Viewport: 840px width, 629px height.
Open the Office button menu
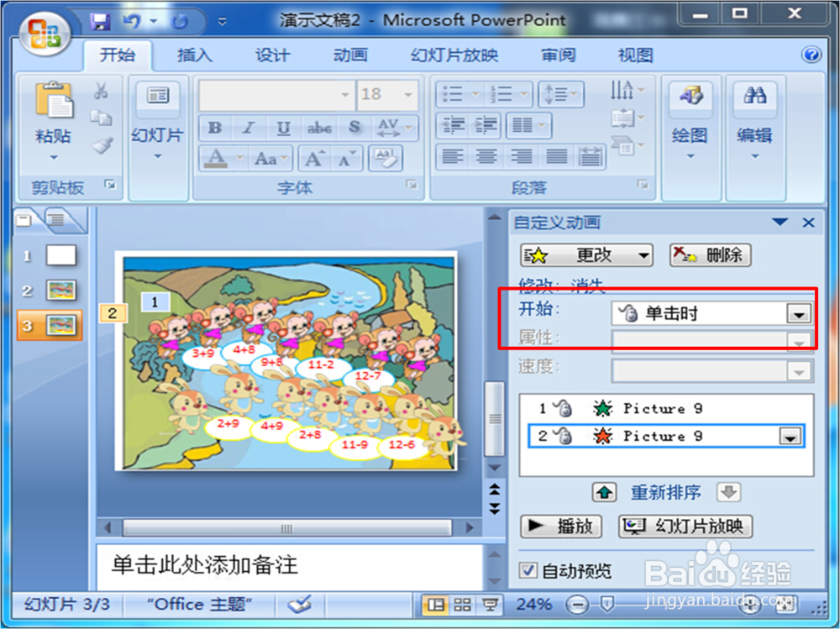[45, 34]
